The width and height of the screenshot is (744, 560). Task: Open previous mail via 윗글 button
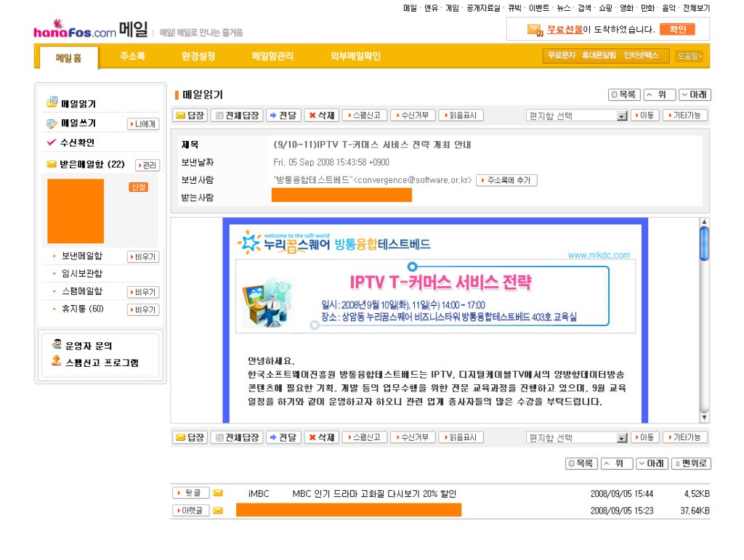click(191, 493)
